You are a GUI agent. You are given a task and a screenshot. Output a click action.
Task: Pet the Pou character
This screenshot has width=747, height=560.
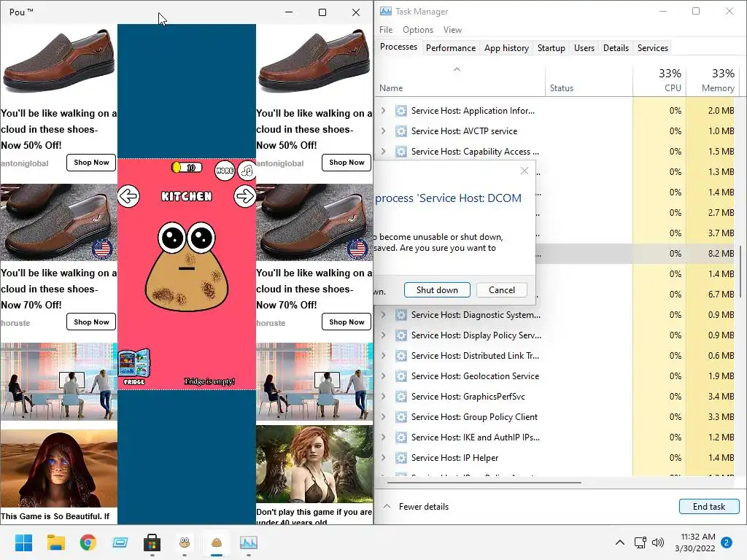click(x=187, y=267)
